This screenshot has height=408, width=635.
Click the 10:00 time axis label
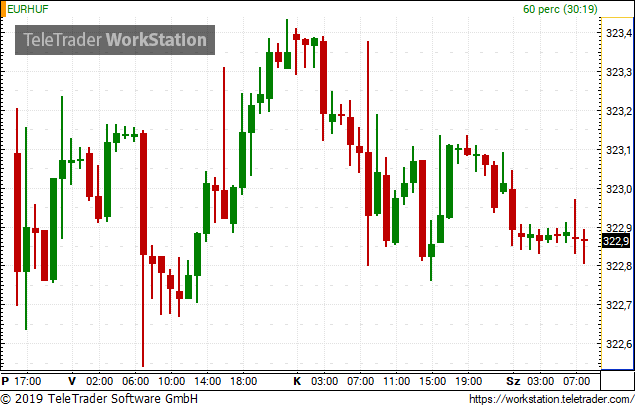(171, 381)
